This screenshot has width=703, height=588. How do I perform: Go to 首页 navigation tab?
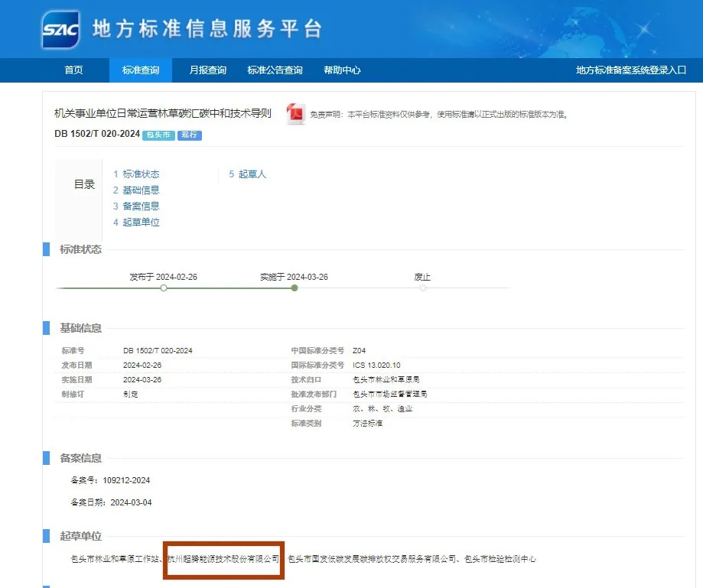click(x=73, y=70)
